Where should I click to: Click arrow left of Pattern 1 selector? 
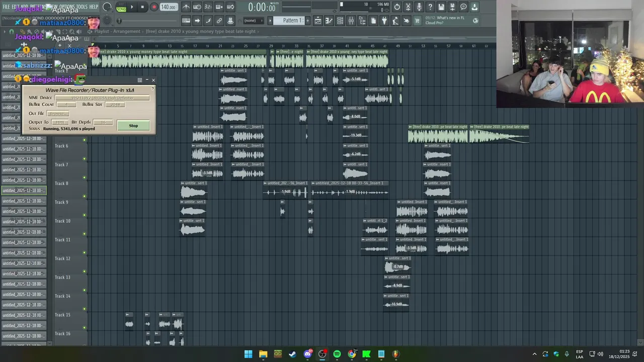click(x=270, y=21)
